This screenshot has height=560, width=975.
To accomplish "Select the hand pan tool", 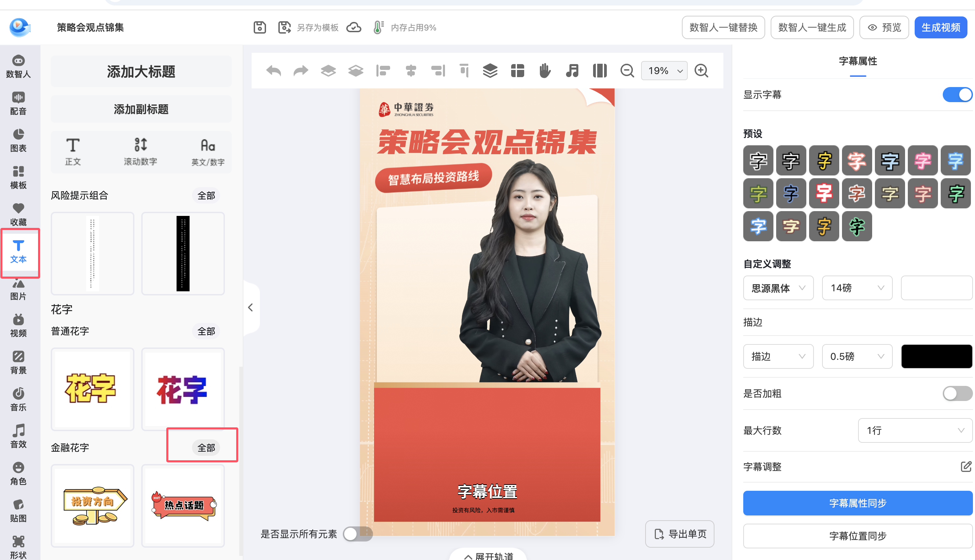I will coord(545,71).
